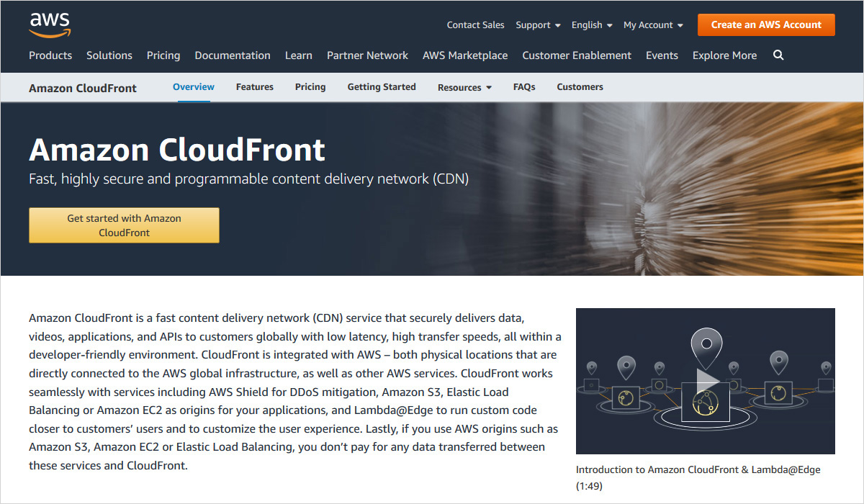
Task: Expand the Resources dropdown
Action: click(x=464, y=88)
